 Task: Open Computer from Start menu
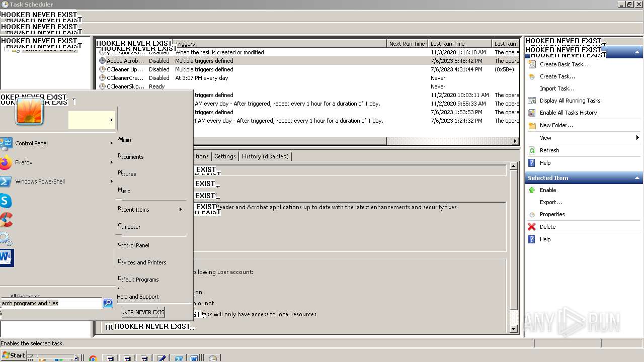tap(129, 227)
